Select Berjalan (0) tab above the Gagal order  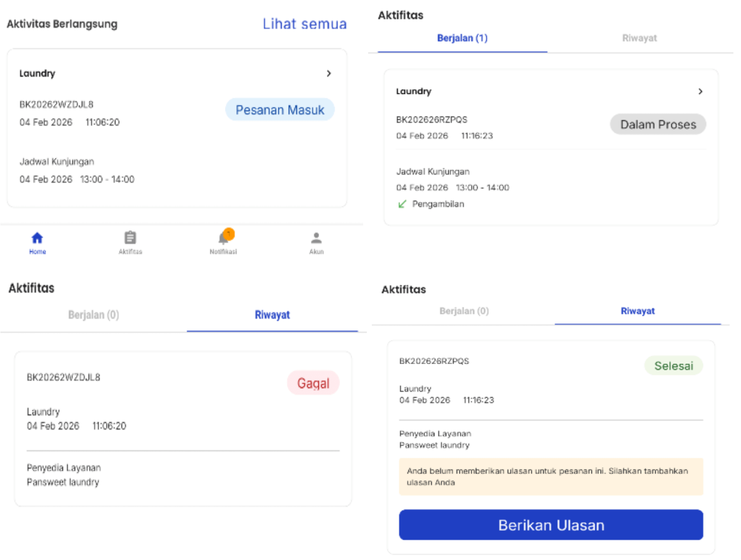[93, 315]
